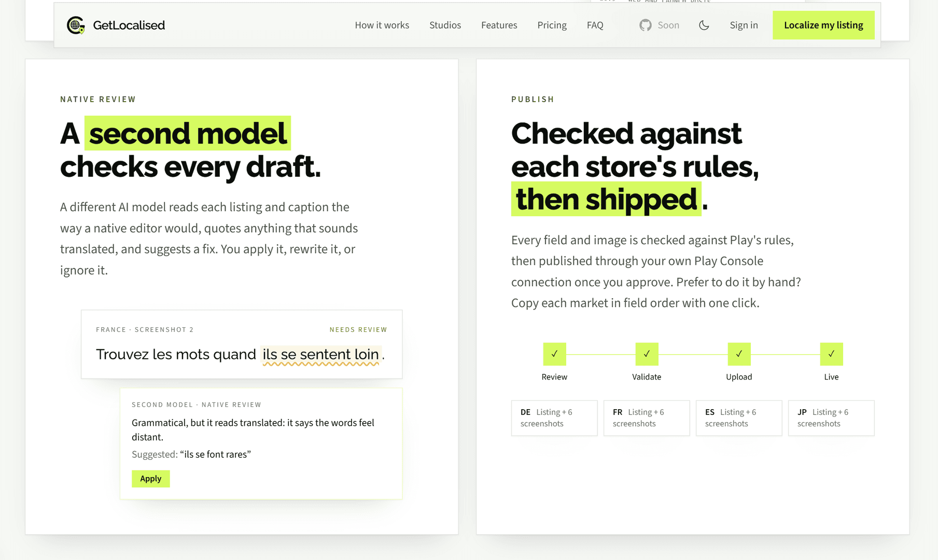Viewport: 938px width, 560px height.
Task: Click the underlined phrase "ils se sentent loin"
Action: [321, 355]
